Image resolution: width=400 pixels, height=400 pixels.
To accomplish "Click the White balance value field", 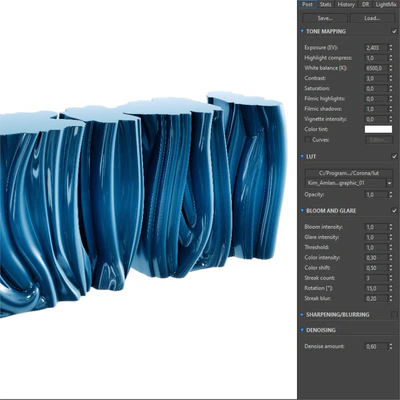I will coord(376,68).
